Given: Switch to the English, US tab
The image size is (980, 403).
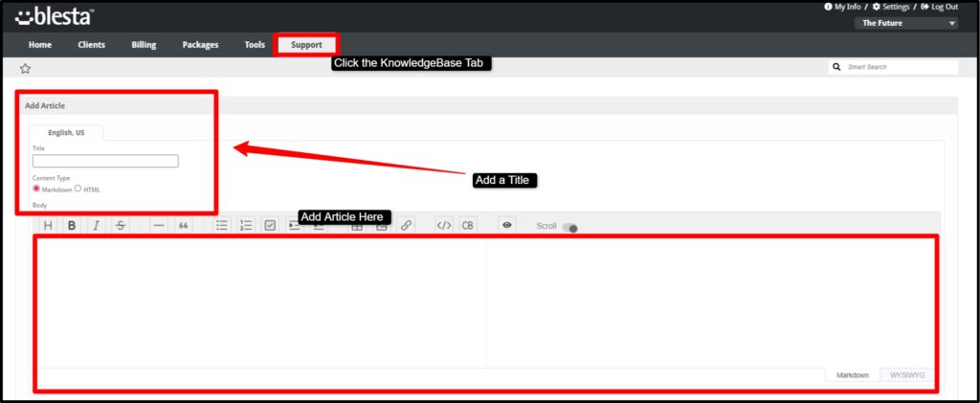Looking at the screenshot, I should (66, 132).
